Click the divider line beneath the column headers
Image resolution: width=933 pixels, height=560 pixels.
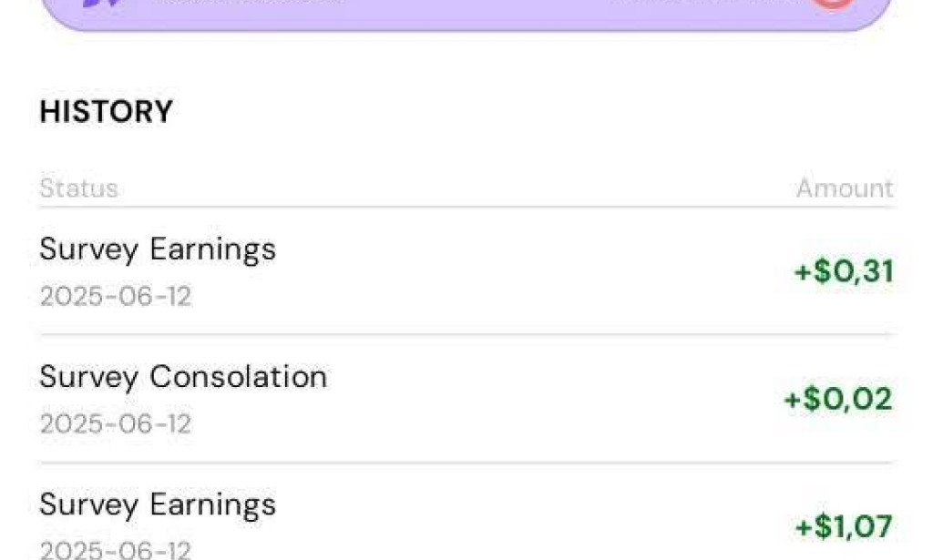[466, 208]
